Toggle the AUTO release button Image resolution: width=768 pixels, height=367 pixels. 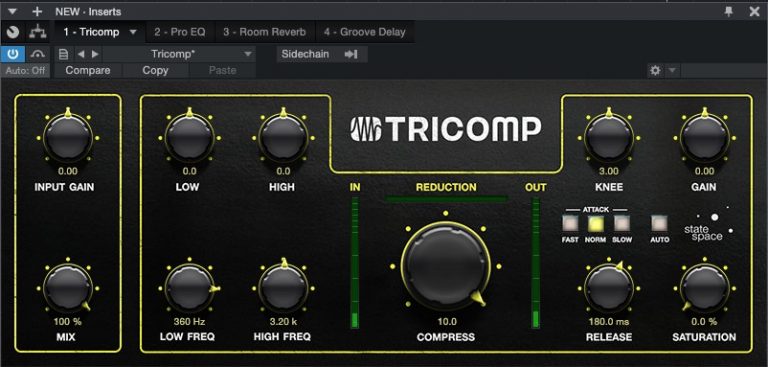pos(659,223)
